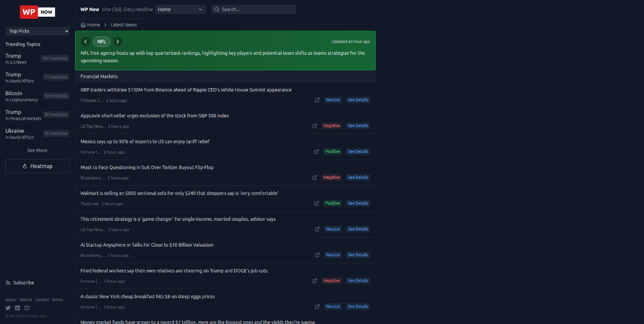Click Latest News in the breadcrumb
644x324 pixels.
tap(124, 25)
